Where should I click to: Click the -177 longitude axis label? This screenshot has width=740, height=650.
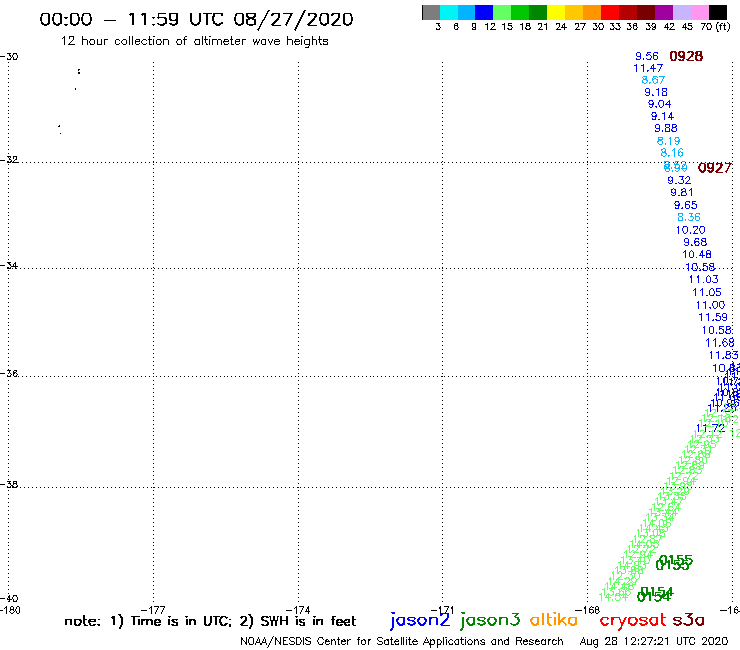tap(153, 610)
